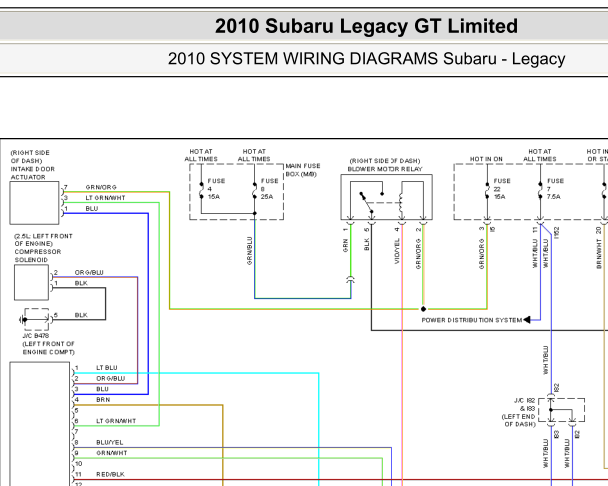Click the vertical GRN/BLU wire label
The width and height of the screenshot is (608, 486).
pos(249,251)
